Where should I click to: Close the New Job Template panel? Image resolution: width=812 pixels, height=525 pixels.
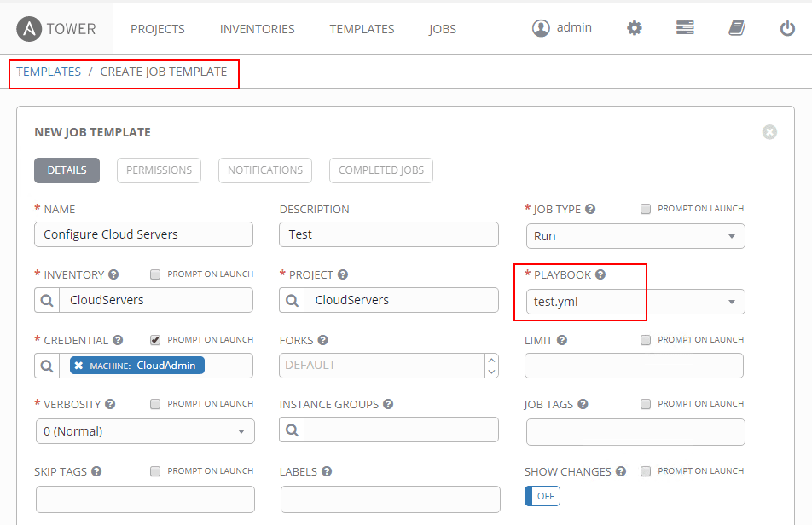click(769, 132)
